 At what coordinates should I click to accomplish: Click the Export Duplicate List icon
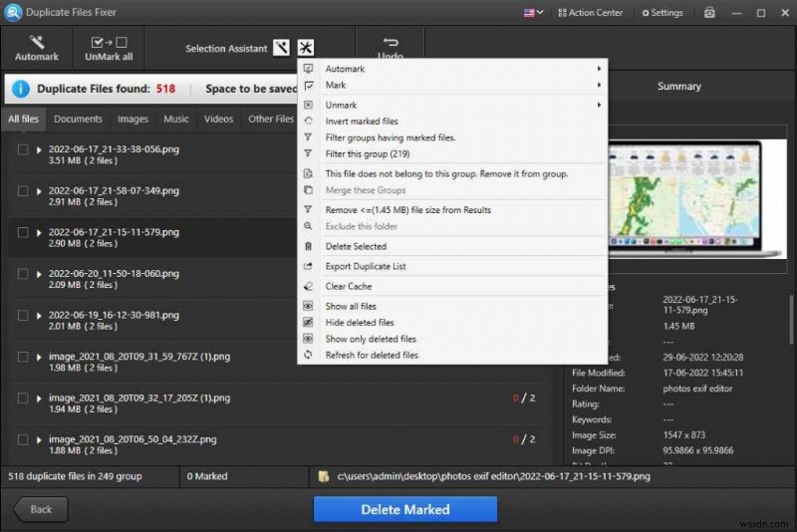pyautogui.click(x=308, y=266)
